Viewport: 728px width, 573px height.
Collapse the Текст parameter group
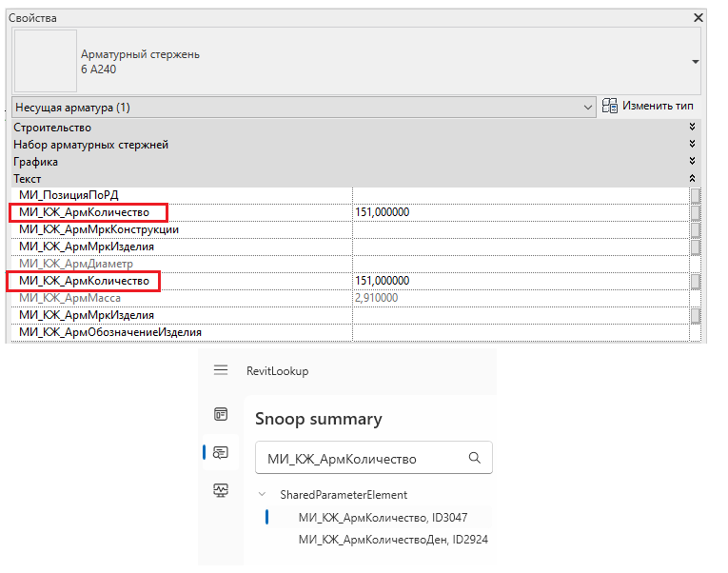coord(692,178)
